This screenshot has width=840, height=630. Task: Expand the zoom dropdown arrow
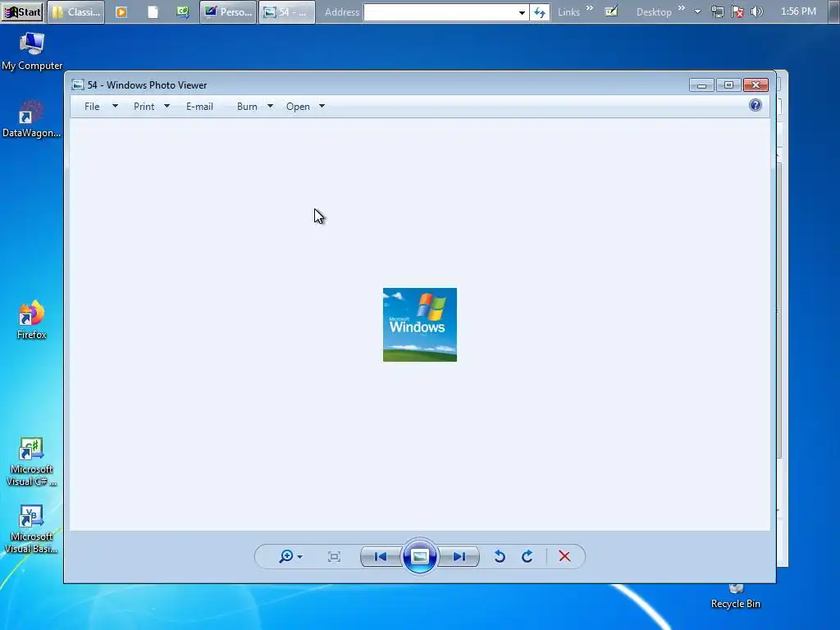(300, 557)
